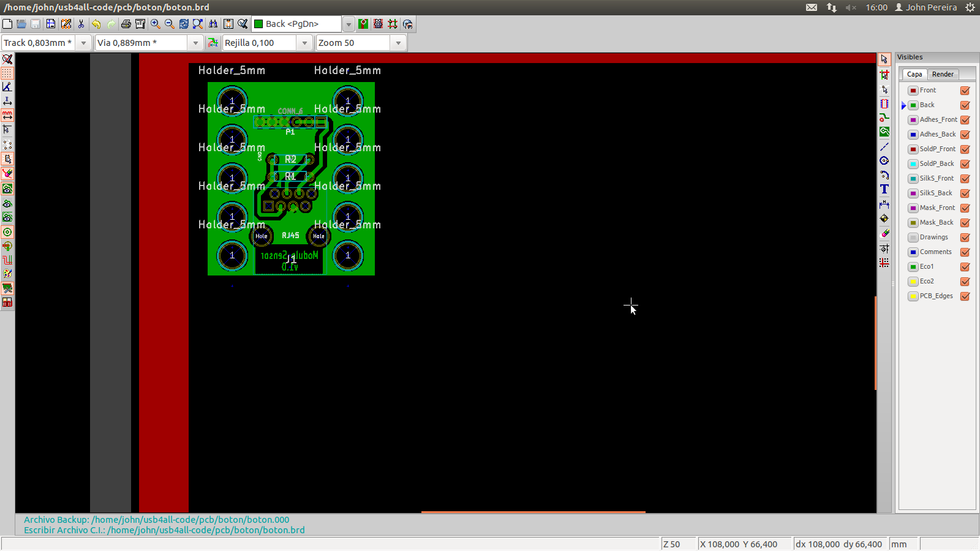Undo the last command
The width and height of the screenshot is (980, 551).
[96, 24]
